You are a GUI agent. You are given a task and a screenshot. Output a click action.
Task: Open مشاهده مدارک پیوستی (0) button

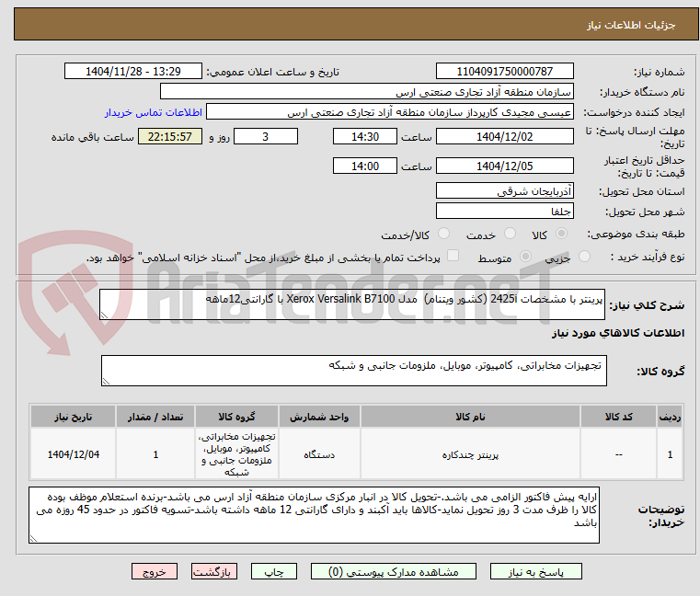click(394, 571)
